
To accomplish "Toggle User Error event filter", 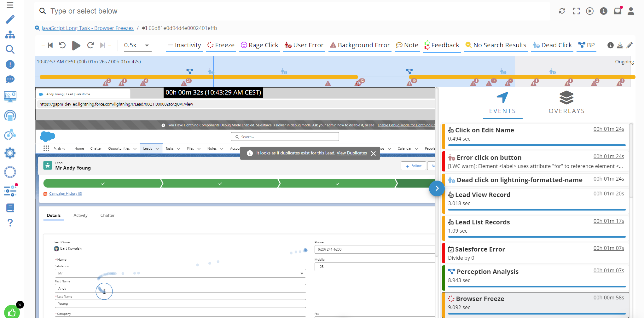I will click(304, 45).
